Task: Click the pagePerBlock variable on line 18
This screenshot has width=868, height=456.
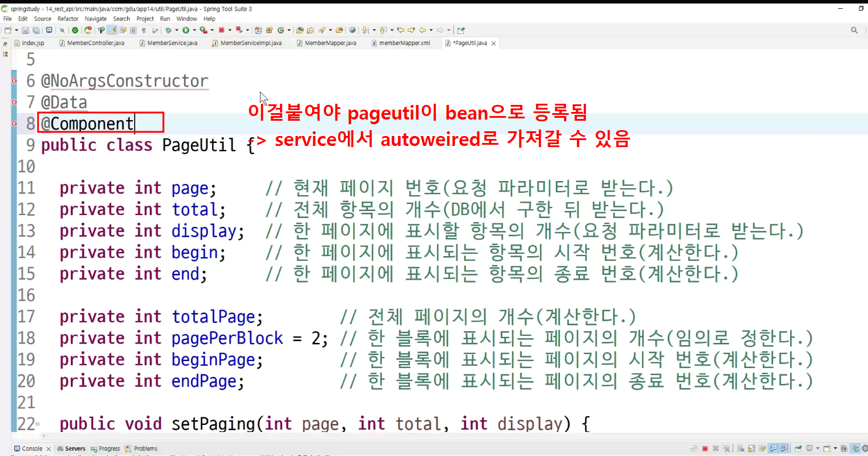Action: point(227,338)
